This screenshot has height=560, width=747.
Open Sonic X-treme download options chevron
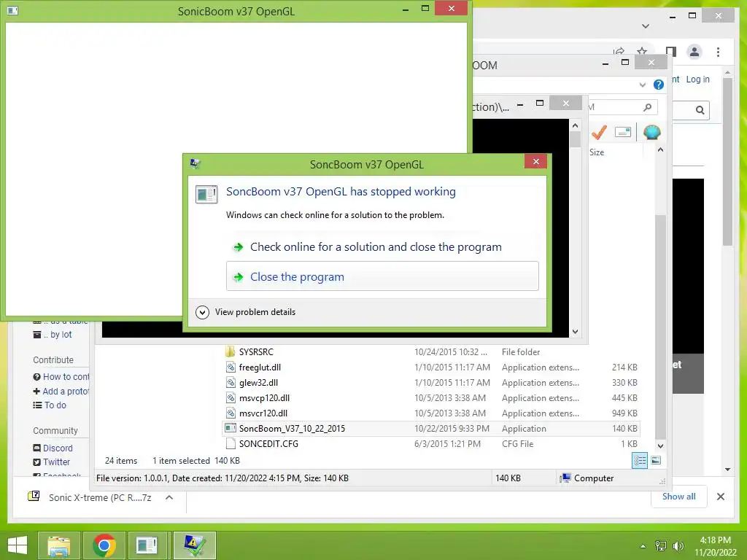[169, 497]
